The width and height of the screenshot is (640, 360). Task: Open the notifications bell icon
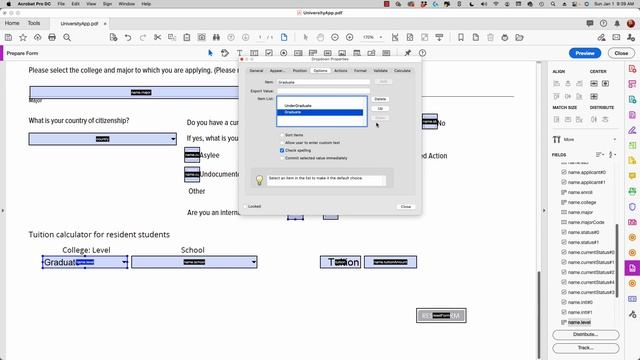coord(617,24)
